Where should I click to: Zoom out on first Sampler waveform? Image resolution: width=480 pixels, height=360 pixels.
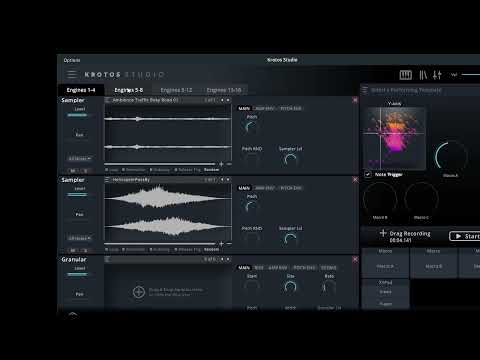point(229,164)
